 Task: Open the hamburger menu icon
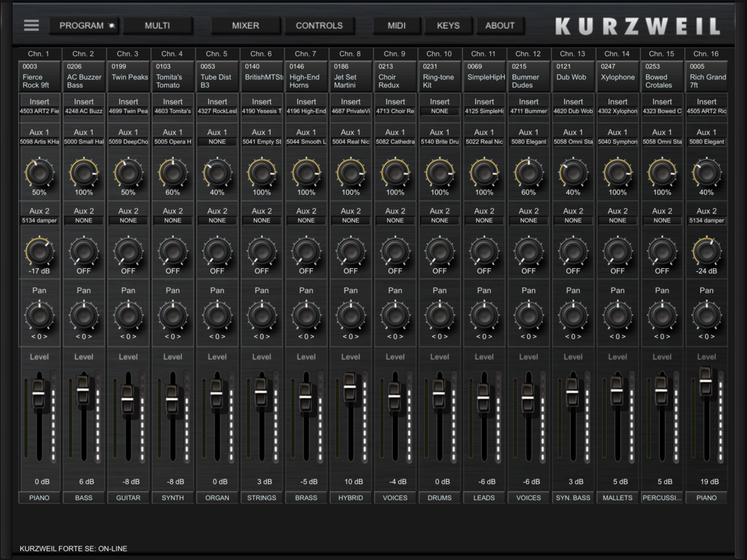pos(32,25)
